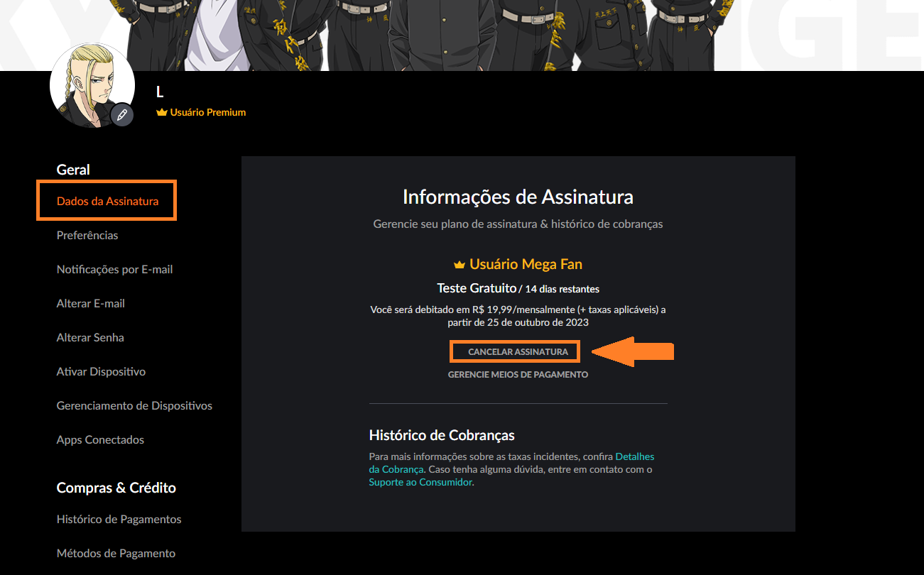
Task: Select Alterar E-mail option
Action: coord(91,303)
